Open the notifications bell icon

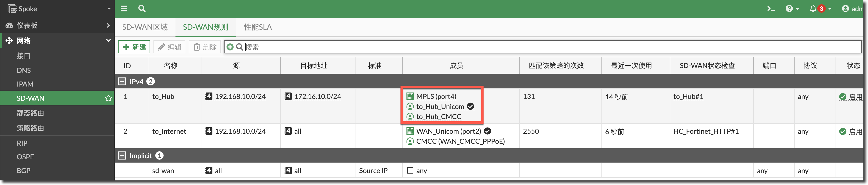[813, 8]
